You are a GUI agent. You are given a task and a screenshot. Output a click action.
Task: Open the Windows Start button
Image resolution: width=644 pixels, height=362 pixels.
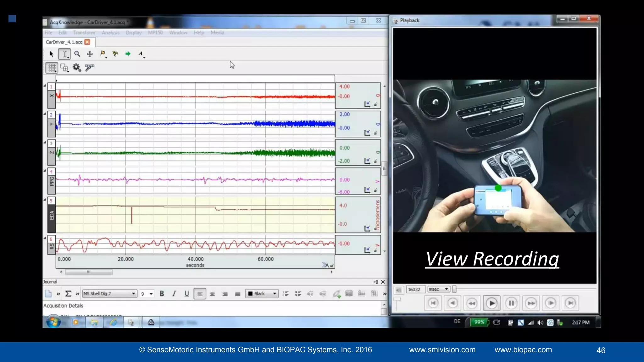[x=53, y=322]
